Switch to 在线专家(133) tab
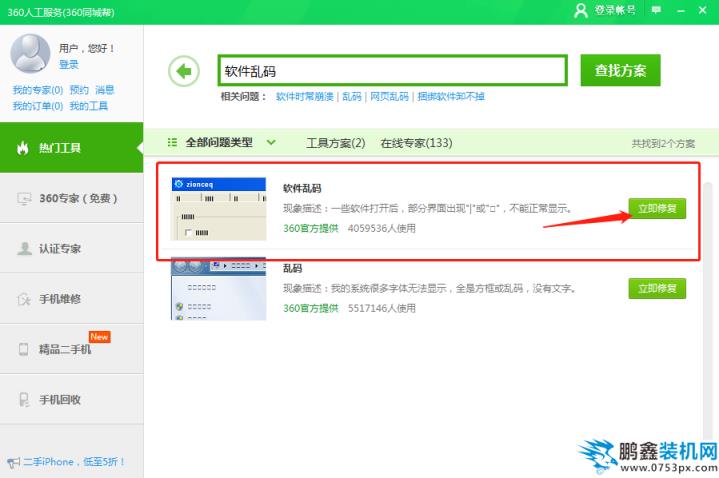Viewport: 719px width, 478px height. (x=416, y=143)
